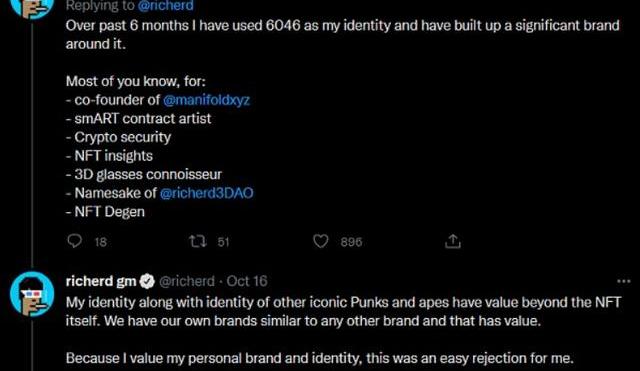Open the @richerd3DAO mention link
The height and width of the screenshot is (371, 640).
click(207, 193)
